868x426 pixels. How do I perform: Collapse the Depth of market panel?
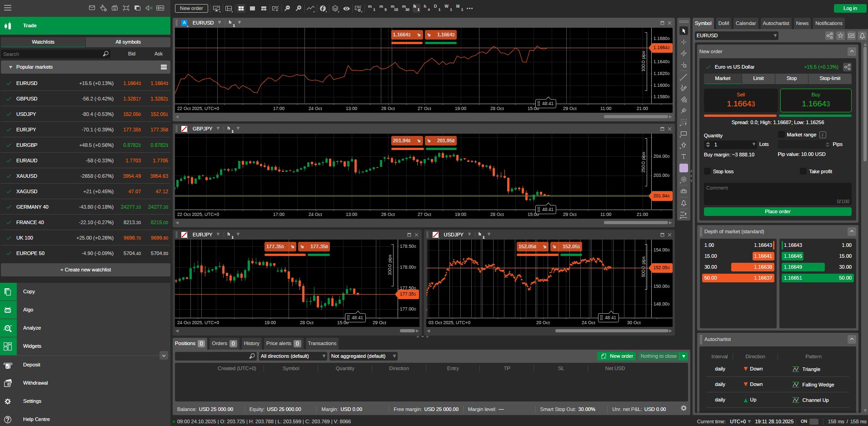tap(851, 231)
